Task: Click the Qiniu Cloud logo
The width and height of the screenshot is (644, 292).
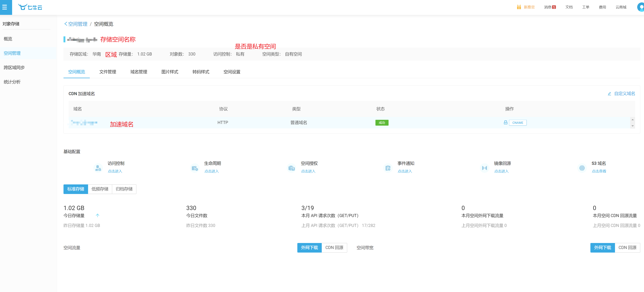Action: 30,7
